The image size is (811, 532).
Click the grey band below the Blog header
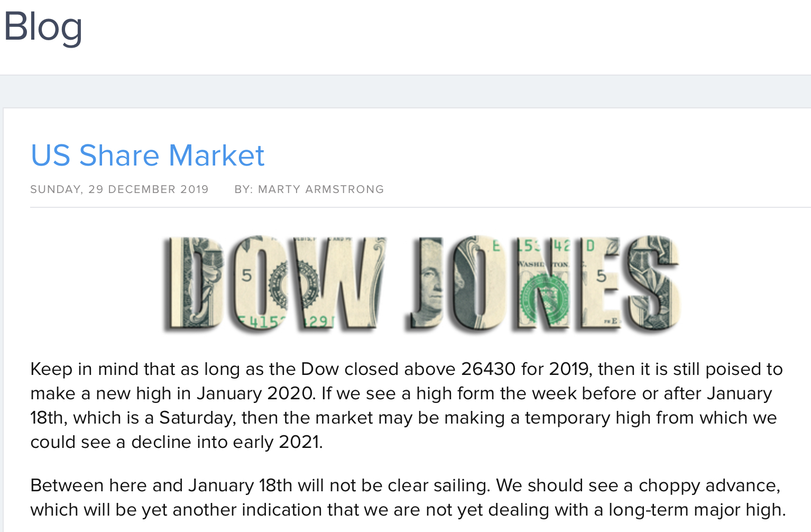point(405,91)
